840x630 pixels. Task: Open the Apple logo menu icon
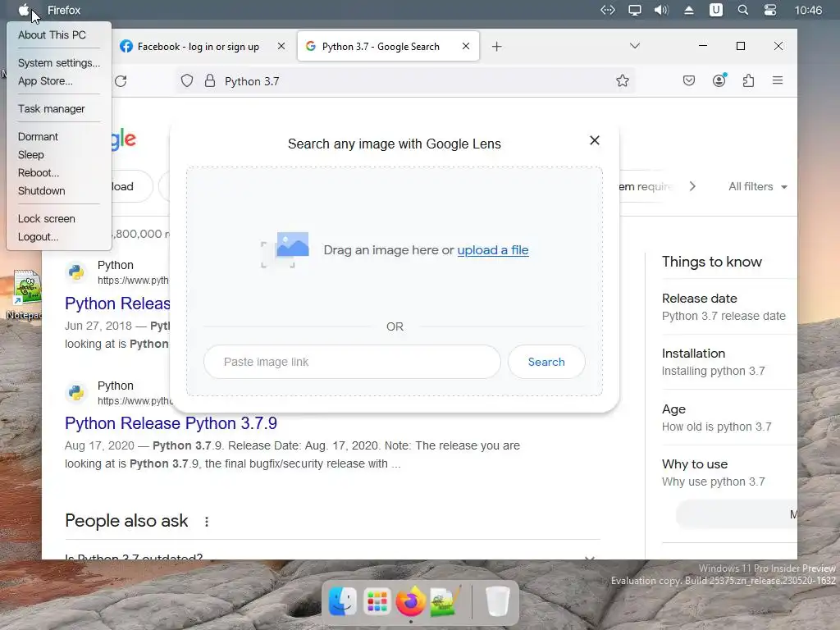pos(24,10)
